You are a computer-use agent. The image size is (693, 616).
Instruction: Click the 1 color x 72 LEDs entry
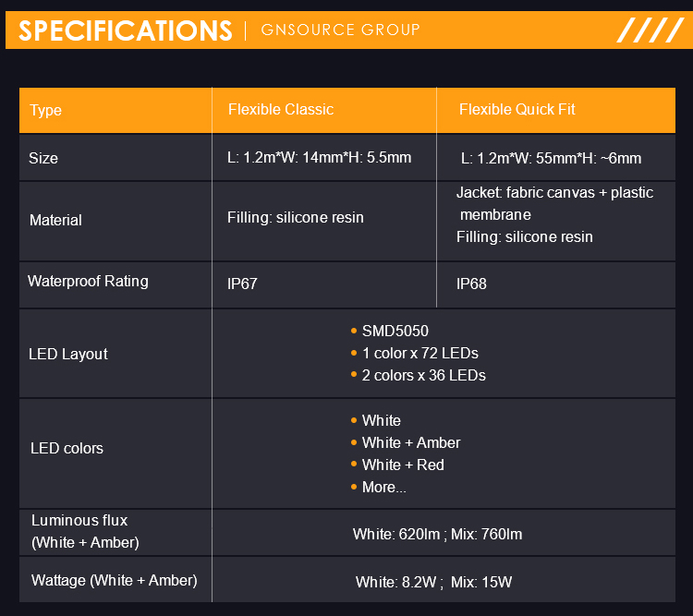point(419,353)
